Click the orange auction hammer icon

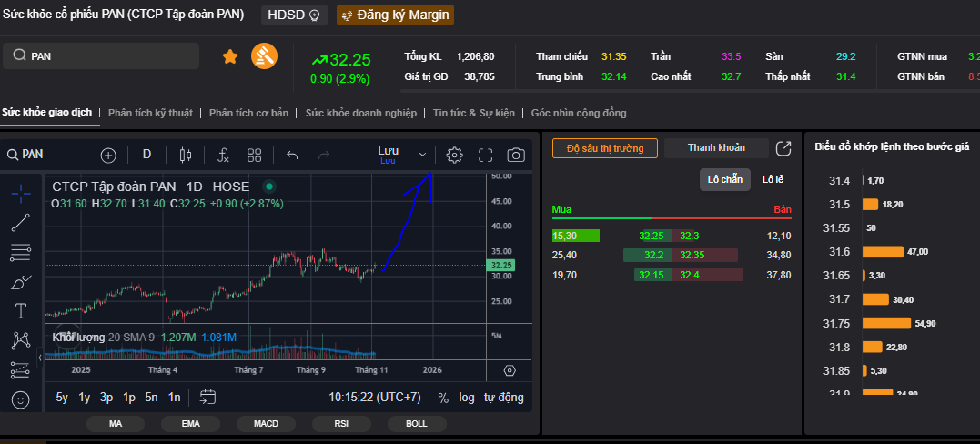(x=265, y=56)
